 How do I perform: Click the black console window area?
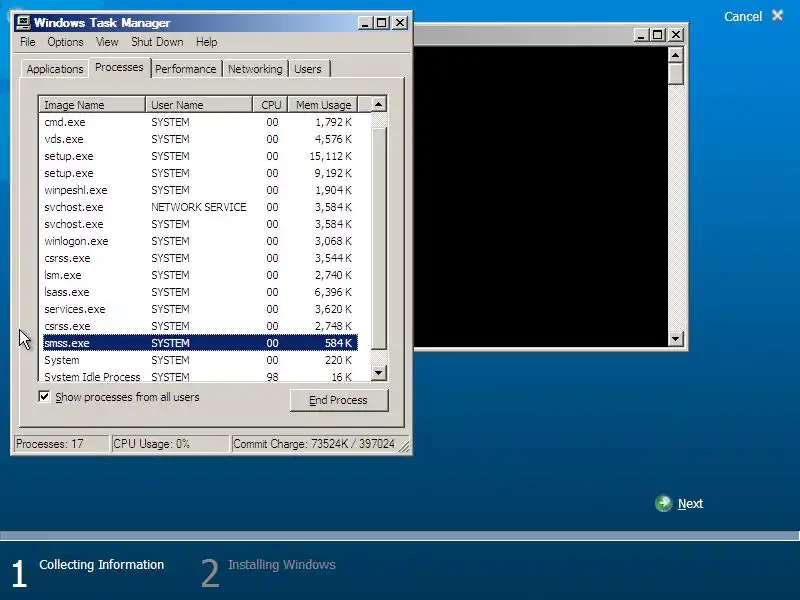pos(541,196)
